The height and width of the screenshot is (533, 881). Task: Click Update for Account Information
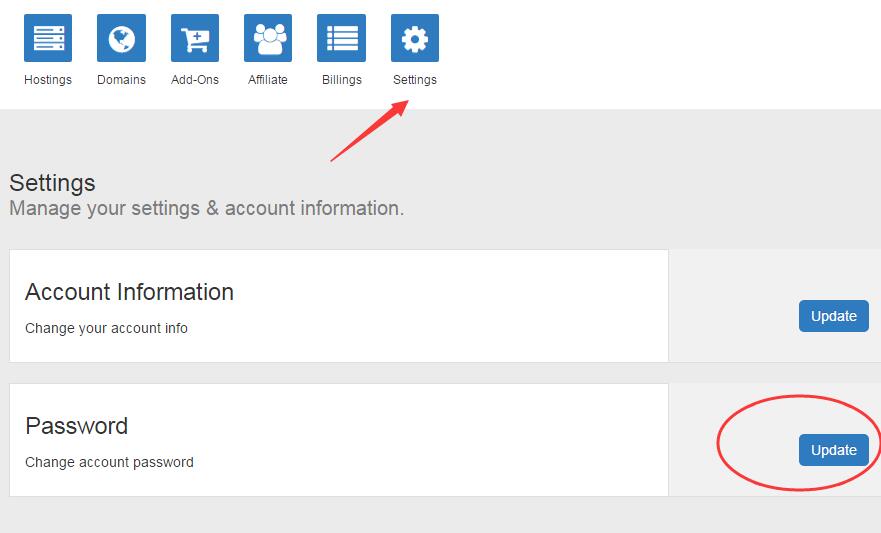point(834,316)
